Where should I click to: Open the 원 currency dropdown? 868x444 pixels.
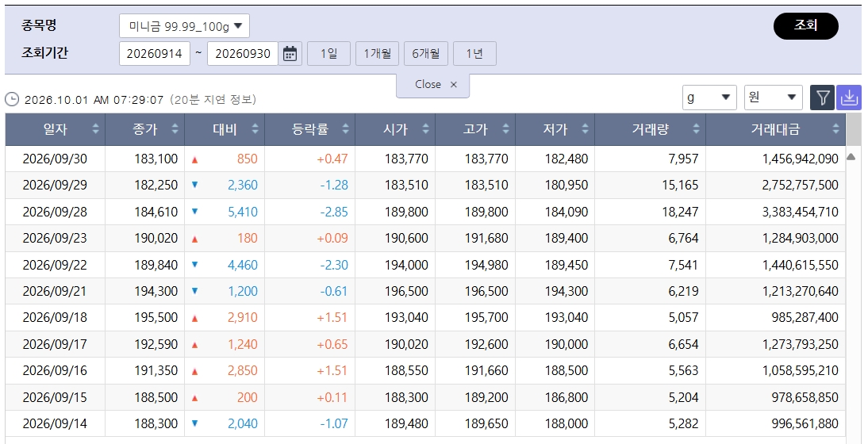774,98
